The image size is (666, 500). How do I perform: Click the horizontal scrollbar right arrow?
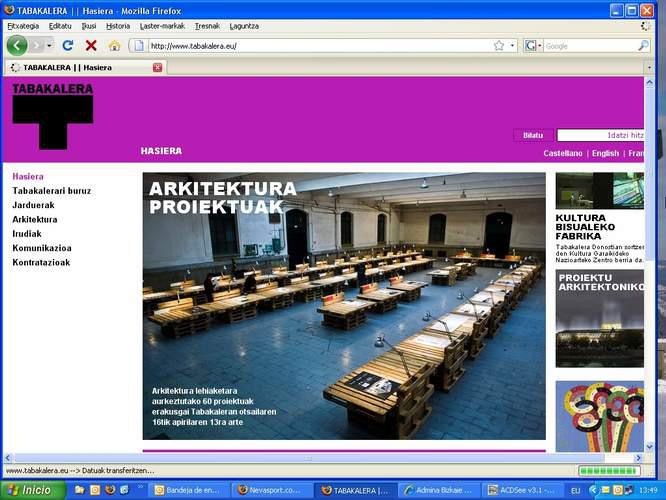[638, 458]
